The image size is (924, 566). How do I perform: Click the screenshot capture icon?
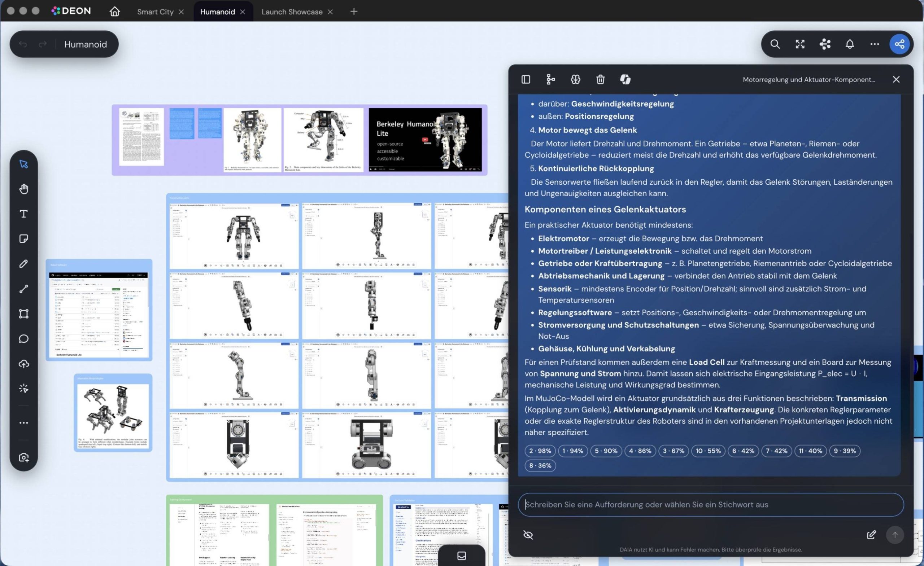pos(23,458)
